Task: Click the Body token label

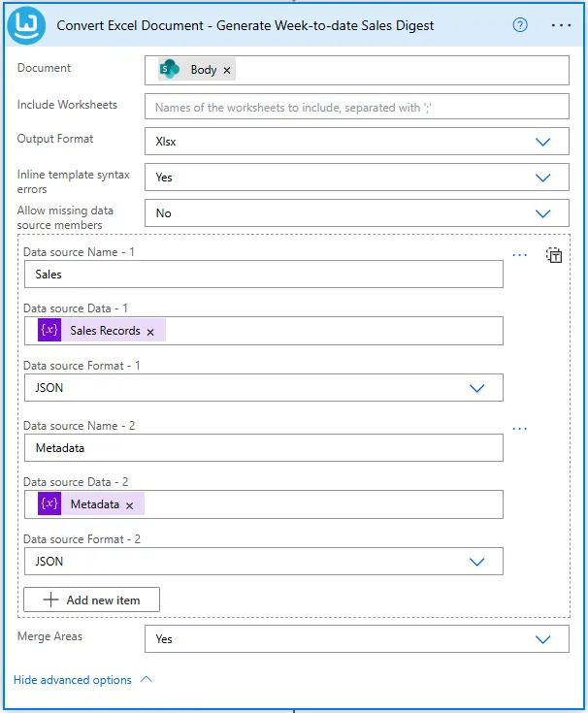Action: pyautogui.click(x=203, y=70)
